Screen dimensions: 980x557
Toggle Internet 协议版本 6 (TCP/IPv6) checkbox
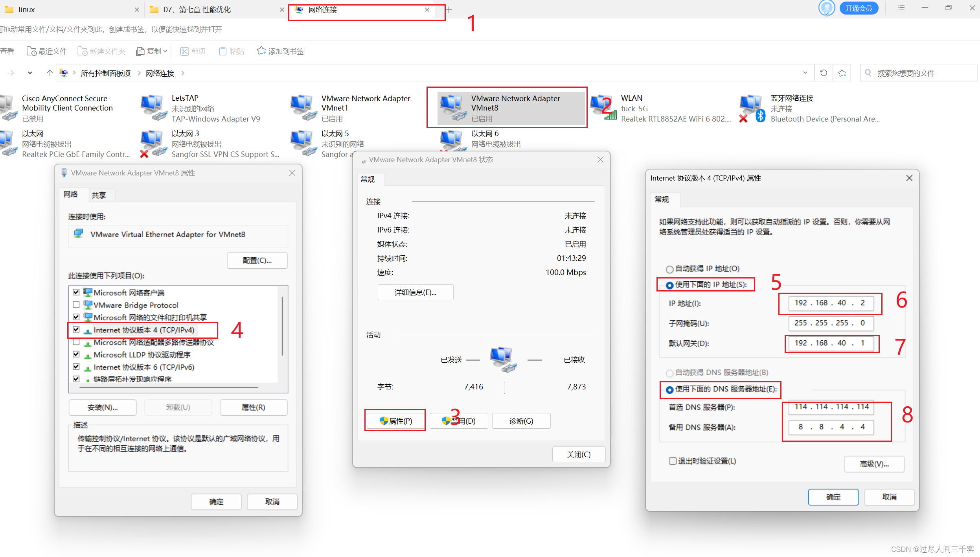click(x=76, y=367)
